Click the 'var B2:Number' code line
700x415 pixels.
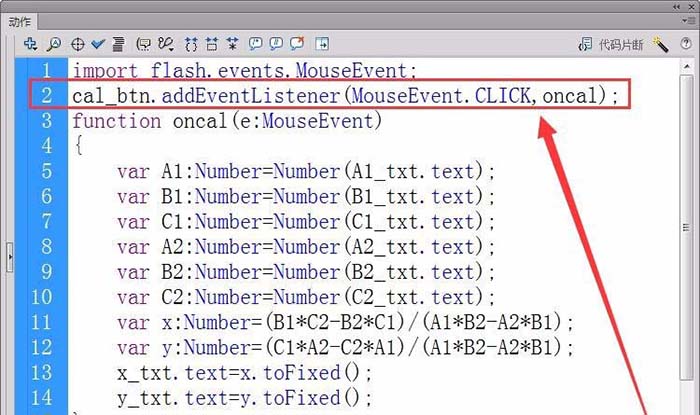point(306,272)
